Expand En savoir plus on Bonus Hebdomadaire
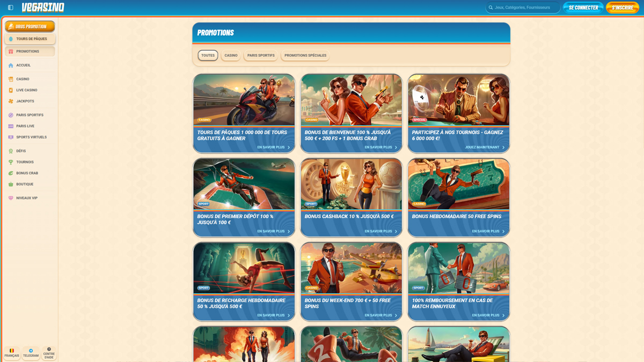 tap(488, 231)
